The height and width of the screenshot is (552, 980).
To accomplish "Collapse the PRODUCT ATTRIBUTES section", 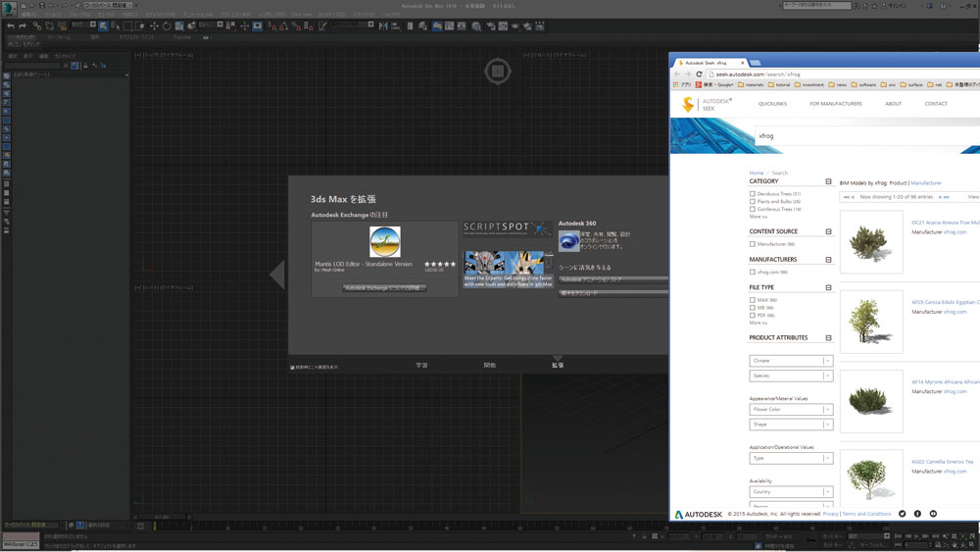I will (x=829, y=337).
